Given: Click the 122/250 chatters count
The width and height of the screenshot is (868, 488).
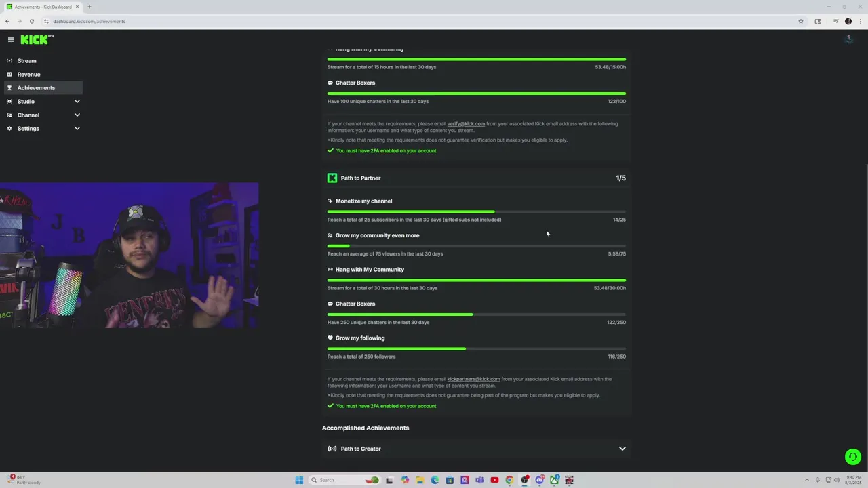Looking at the screenshot, I should click(616, 322).
